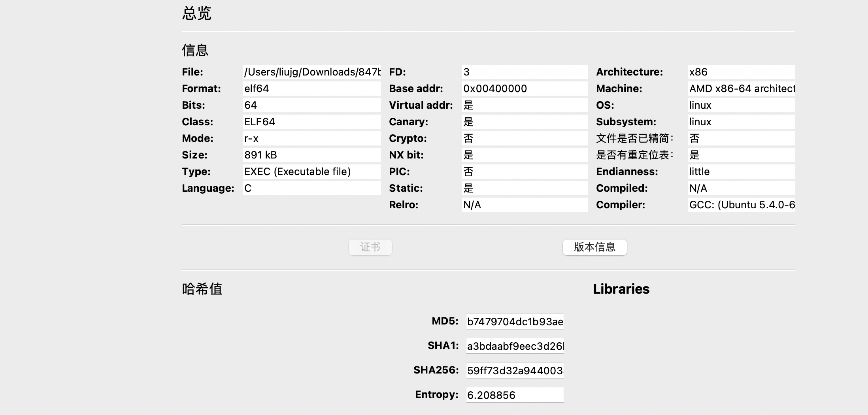Image resolution: width=868 pixels, height=415 pixels.
Task: Click the 版本信息 button
Action: [594, 247]
